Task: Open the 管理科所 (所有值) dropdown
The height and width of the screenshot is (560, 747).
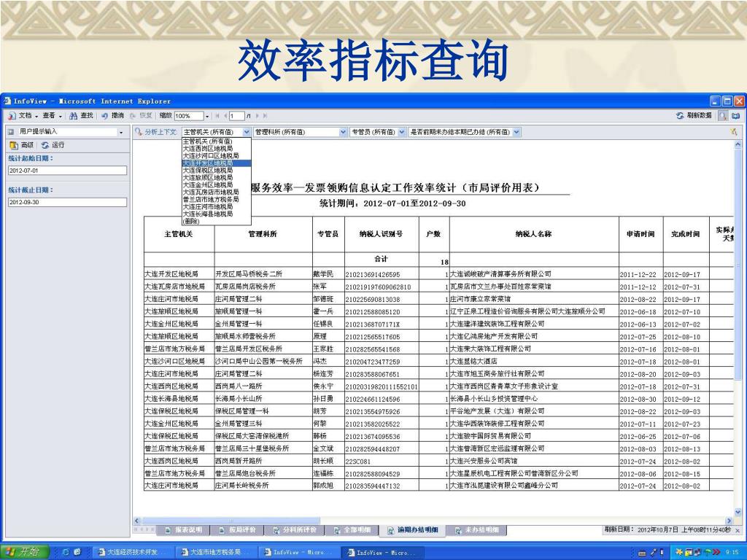Action: click(x=343, y=132)
